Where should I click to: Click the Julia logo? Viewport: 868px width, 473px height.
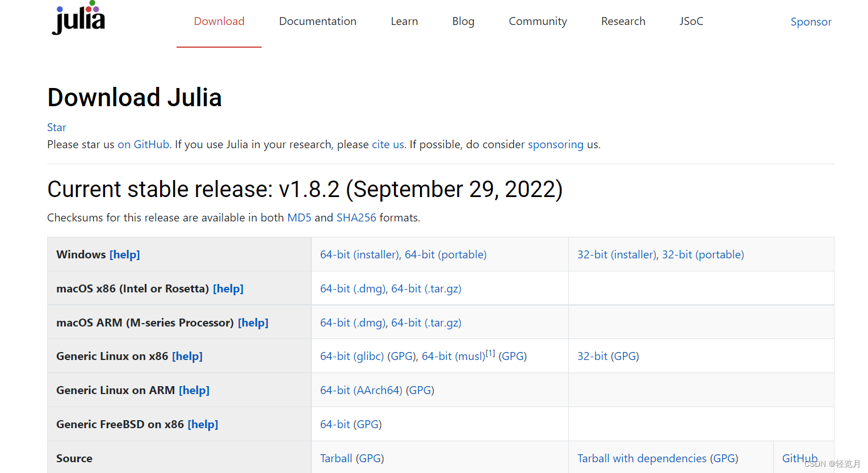click(78, 18)
